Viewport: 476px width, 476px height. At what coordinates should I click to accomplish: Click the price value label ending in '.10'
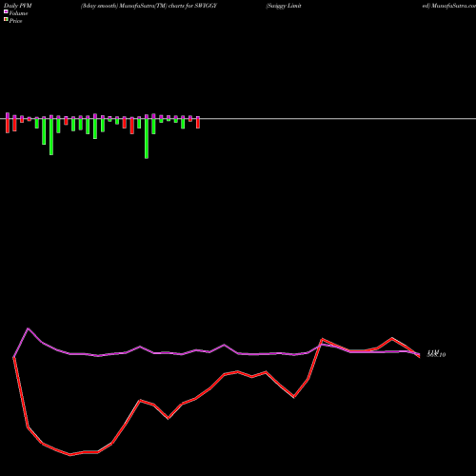point(436,355)
